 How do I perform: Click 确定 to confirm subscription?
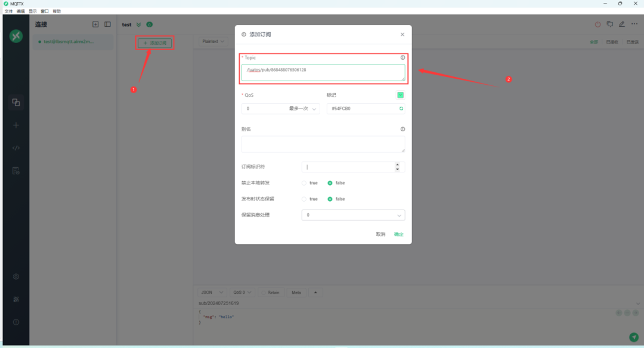[x=399, y=235]
